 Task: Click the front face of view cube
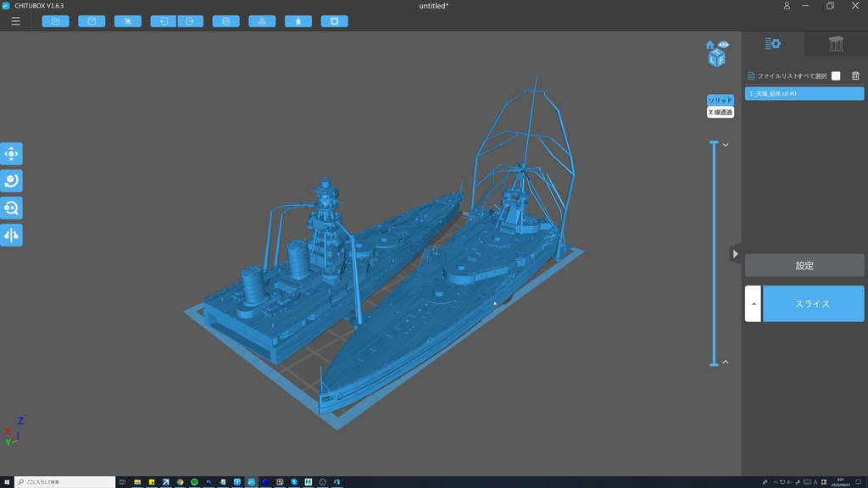click(x=721, y=60)
